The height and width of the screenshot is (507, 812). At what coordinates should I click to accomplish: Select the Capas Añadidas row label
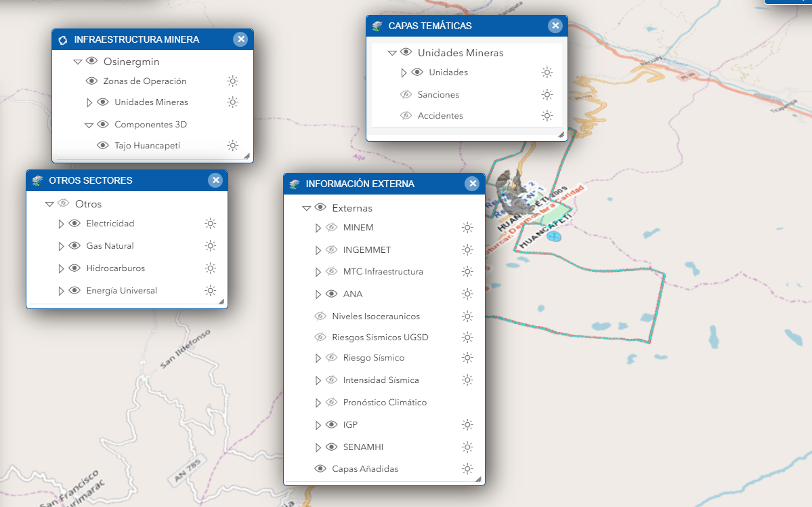pos(365,468)
